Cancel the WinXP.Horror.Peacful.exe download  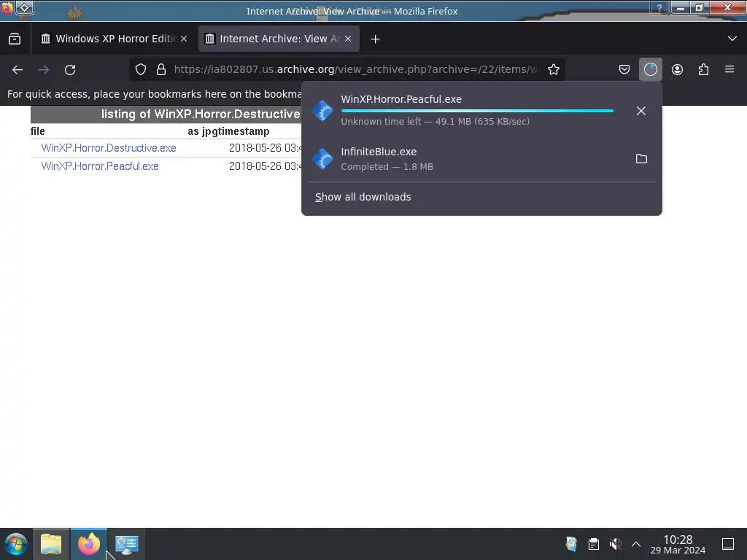[x=641, y=111]
